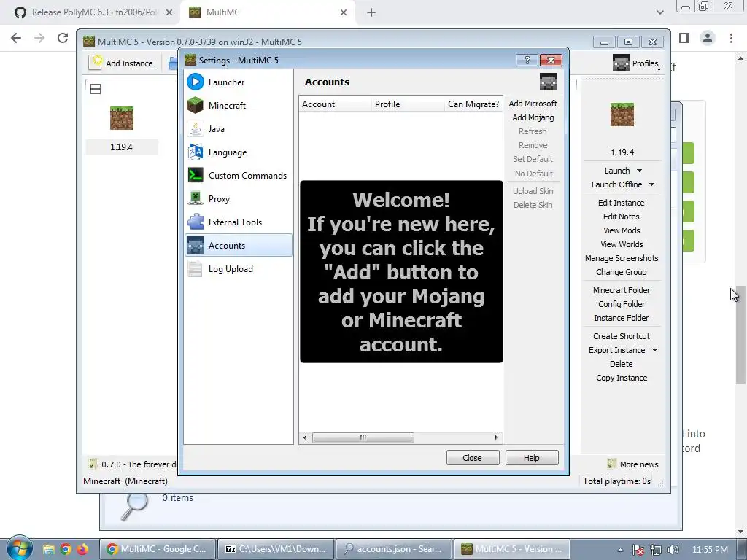This screenshot has width=747, height=560.
Task: Click Change Group button
Action: (622, 272)
